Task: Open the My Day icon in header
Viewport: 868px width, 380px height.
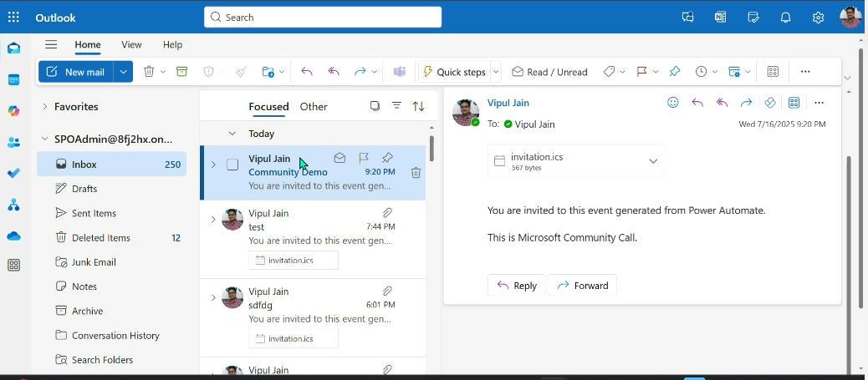Action: (x=753, y=18)
